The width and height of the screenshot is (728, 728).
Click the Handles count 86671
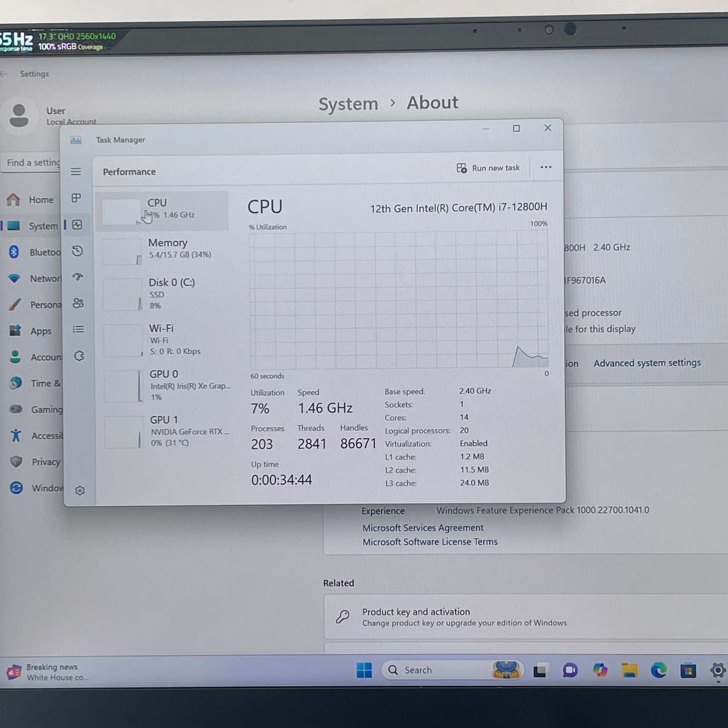pos(358,443)
